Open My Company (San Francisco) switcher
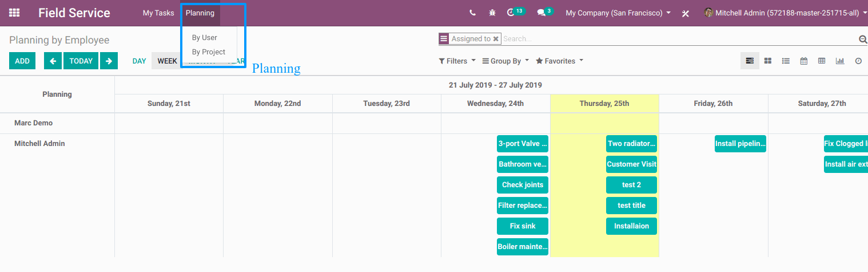This screenshot has height=272, width=868. point(618,13)
